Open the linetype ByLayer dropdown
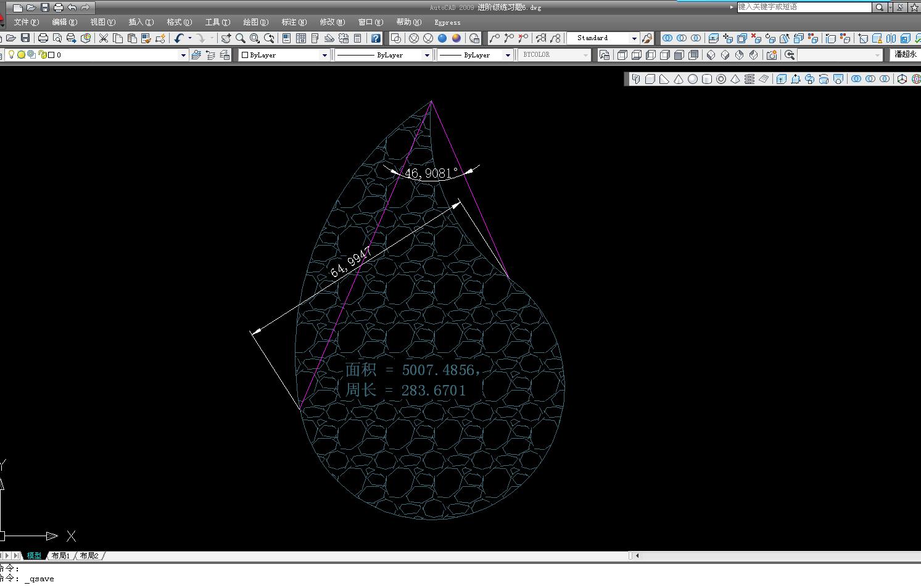 [x=426, y=55]
